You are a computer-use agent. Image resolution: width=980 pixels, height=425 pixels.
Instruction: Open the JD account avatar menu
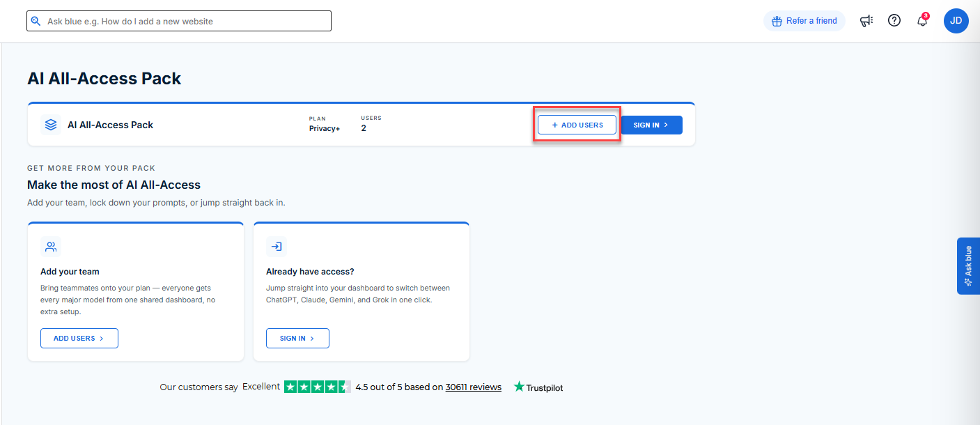(x=956, y=21)
